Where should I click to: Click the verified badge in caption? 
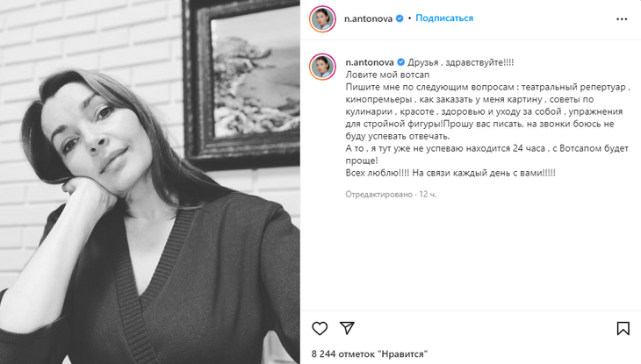click(x=401, y=62)
